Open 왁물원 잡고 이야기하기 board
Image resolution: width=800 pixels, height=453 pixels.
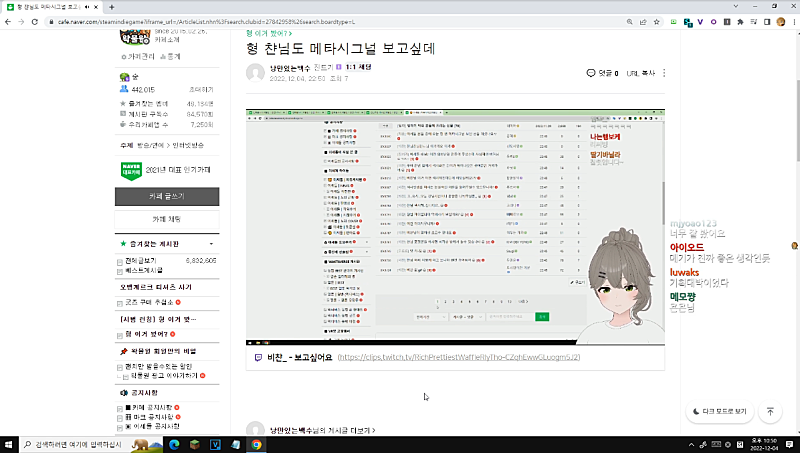165,376
